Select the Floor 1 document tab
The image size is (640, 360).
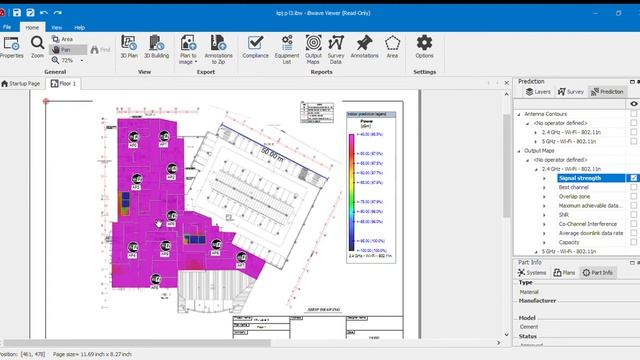pos(63,83)
